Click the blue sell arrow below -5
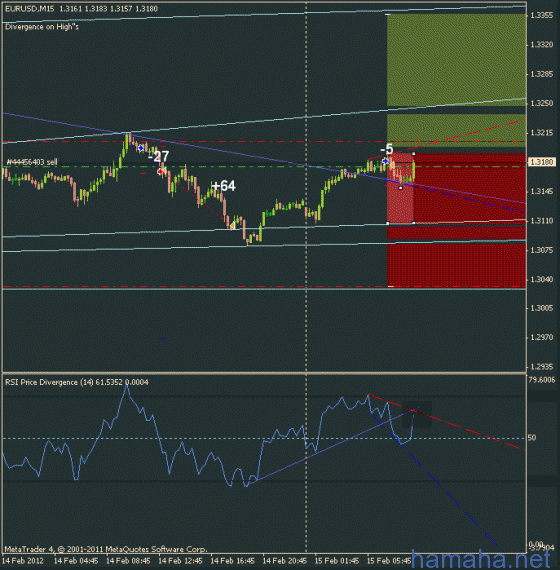 coord(385,161)
